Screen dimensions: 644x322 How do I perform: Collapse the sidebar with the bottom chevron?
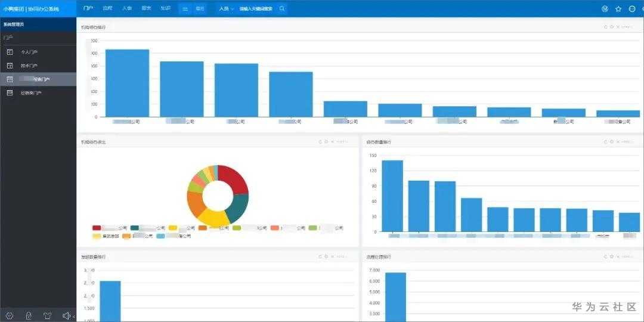74,316
